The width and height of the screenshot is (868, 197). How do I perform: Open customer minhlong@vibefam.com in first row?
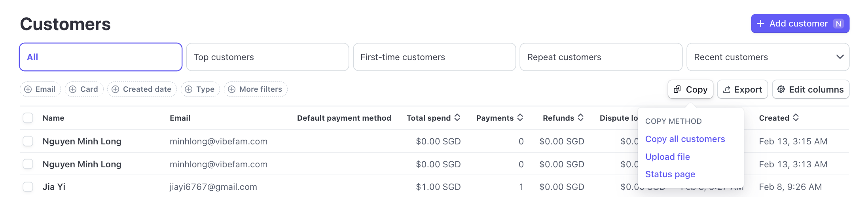tap(218, 141)
